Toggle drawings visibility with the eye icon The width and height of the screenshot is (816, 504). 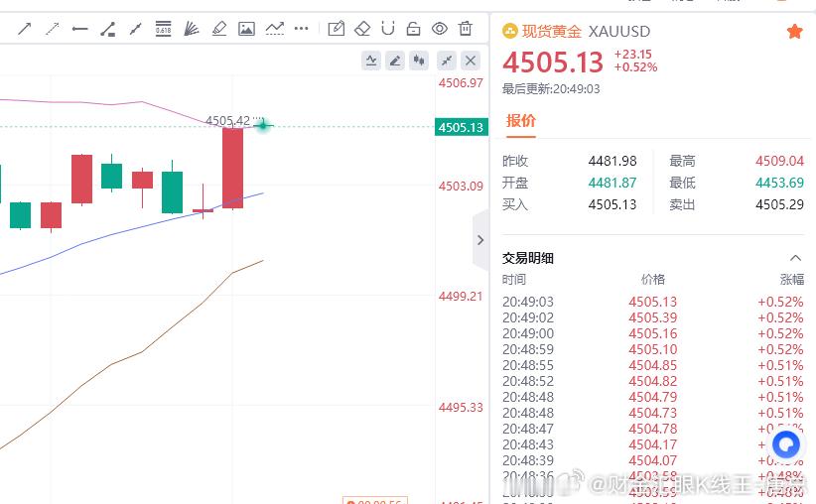click(440, 29)
